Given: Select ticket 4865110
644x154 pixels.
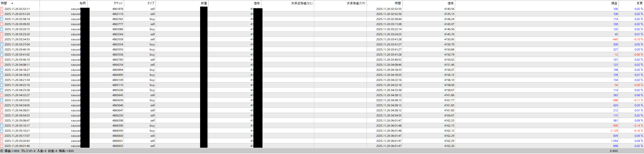Looking at the screenshot, I should click(x=118, y=85).
